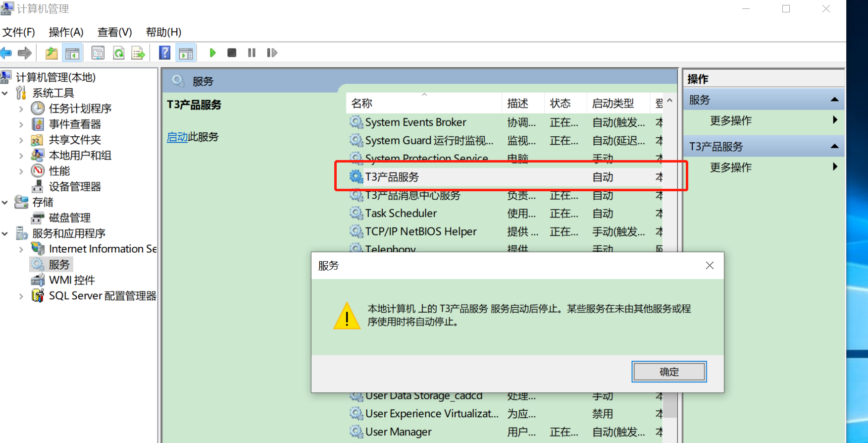Click the Restart Service toolbar icon
This screenshot has height=443, width=868.
pyautogui.click(x=272, y=53)
